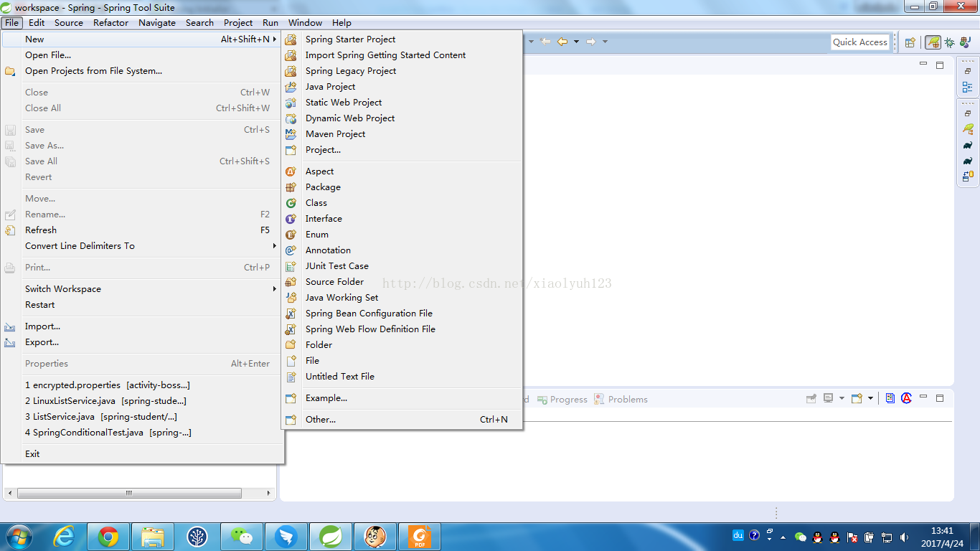Launch Google Chrome from taskbar
This screenshot has height=551, width=980.
tap(108, 537)
